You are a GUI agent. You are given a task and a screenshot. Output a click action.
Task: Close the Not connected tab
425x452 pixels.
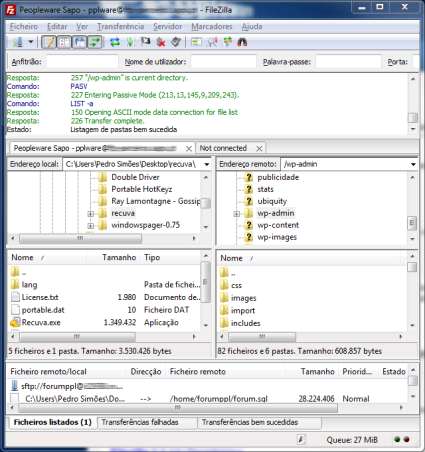259,148
